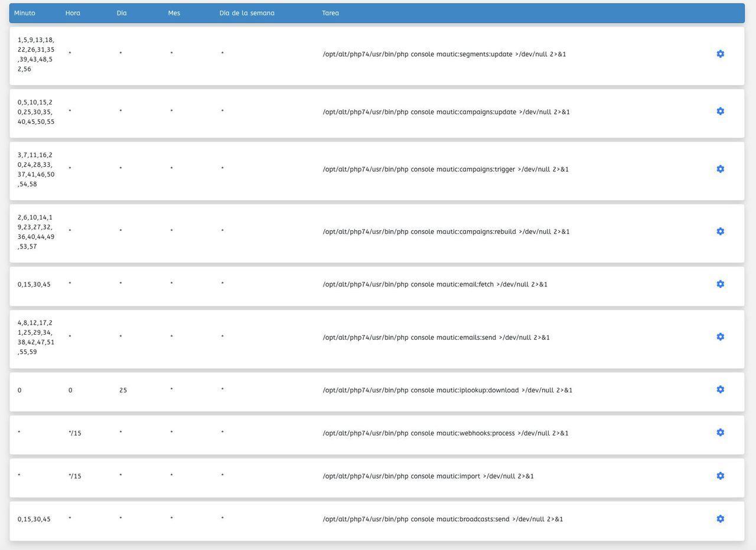Open gear settings for mautic:campaigns:update task
756x550 pixels.
[x=720, y=111]
